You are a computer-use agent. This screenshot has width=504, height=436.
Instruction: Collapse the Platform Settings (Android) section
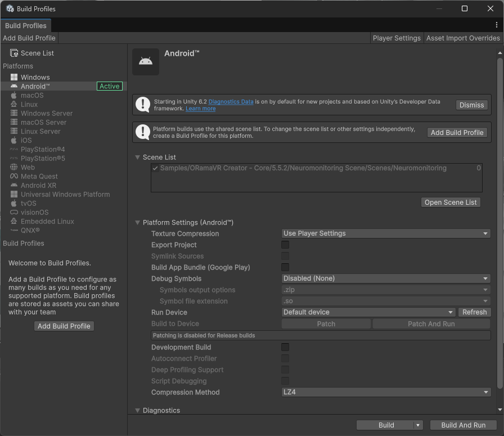(x=138, y=223)
